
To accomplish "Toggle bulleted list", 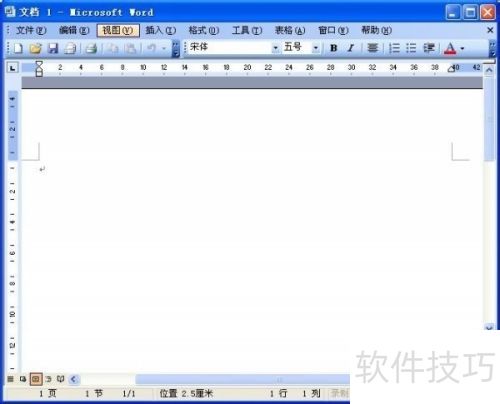I will click(x=411, y=48).
